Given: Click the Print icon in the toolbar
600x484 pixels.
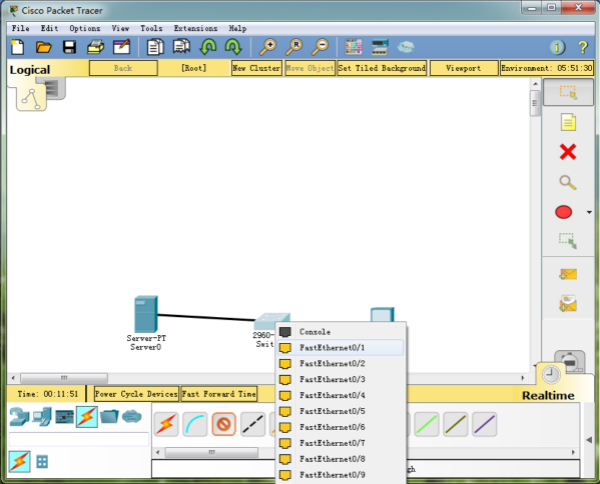Looking at the screenshot, I should coord(95,47).
